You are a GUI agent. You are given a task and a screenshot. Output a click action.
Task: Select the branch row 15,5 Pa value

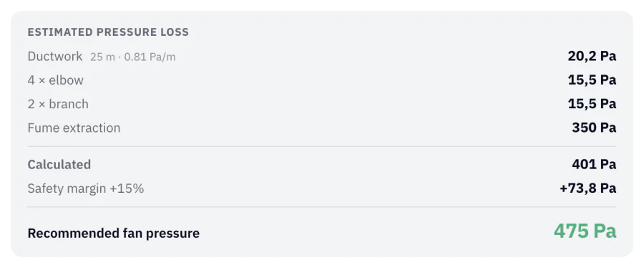click(592, 104)
